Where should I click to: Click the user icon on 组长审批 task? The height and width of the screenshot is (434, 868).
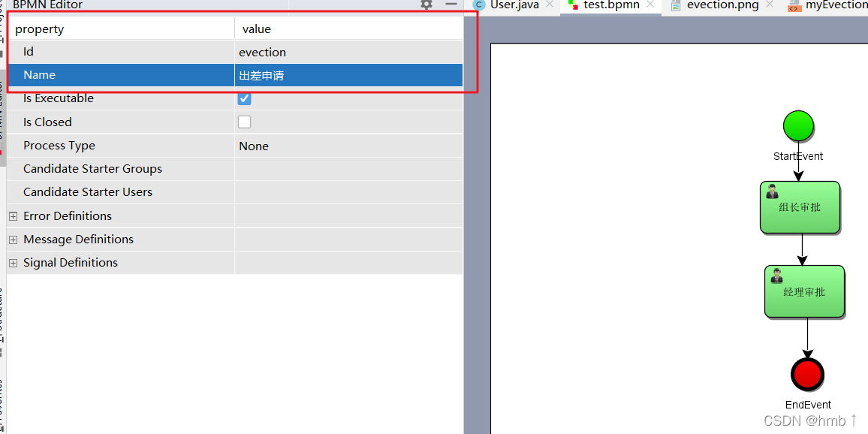point(772,192)
